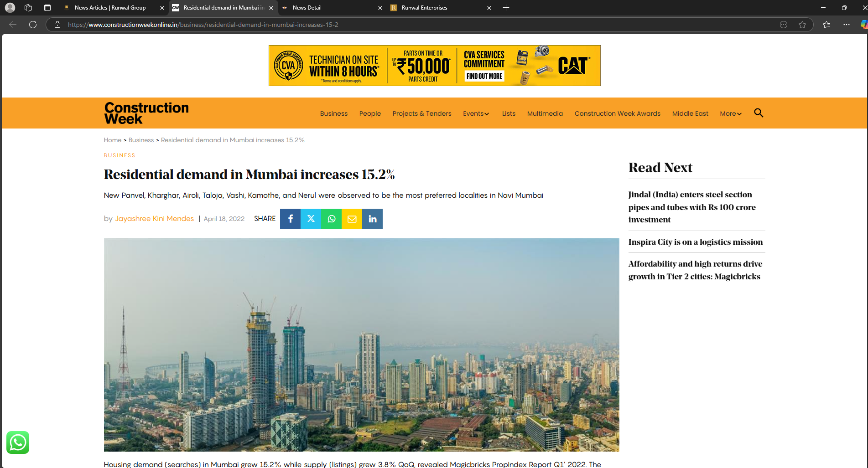Share article on Facebook
This screenshot has width=868, height=468.
click(x=290, y=219)
